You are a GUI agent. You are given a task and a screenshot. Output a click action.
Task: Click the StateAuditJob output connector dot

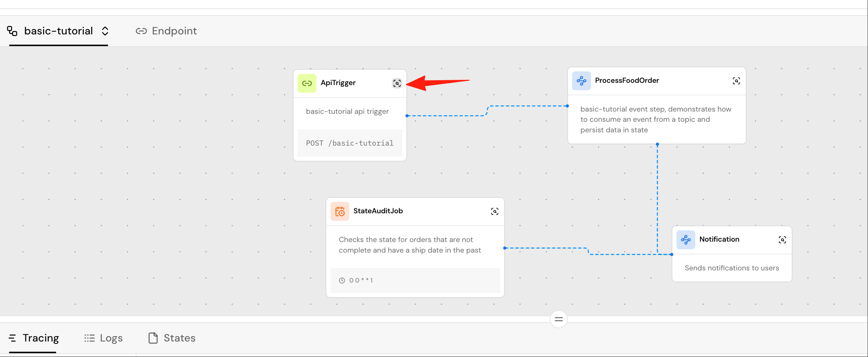[505, 248]
